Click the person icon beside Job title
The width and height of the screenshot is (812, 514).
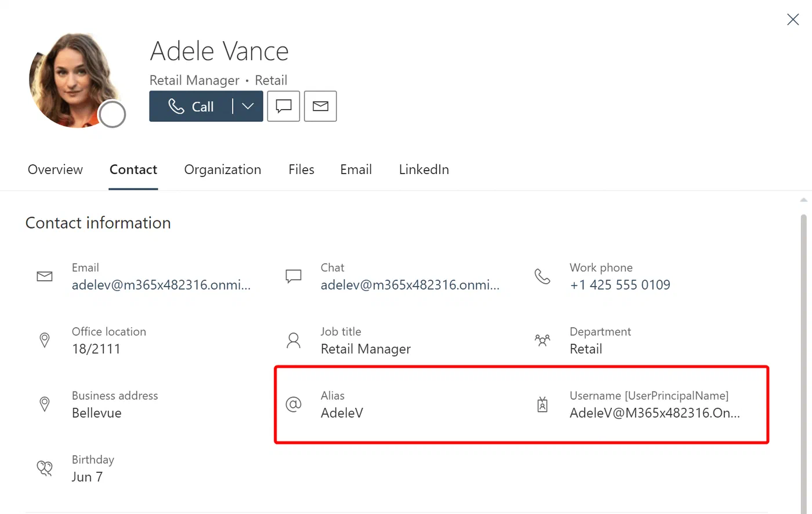pyautogui.click(x=293, y=341)
